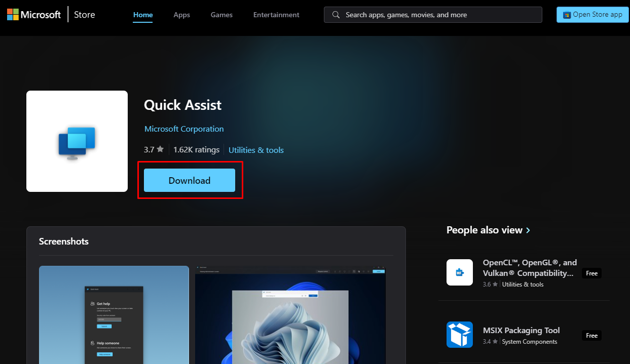Click the Open Store app button
The image size is (630, 364).
(x=592, y=15)
